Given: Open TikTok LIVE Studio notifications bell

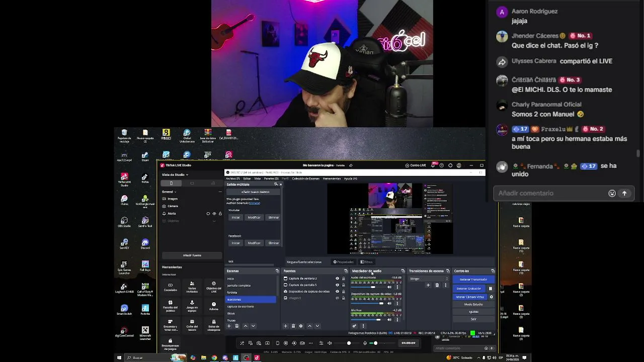Looking at the screenshot, I should [433, 165].
